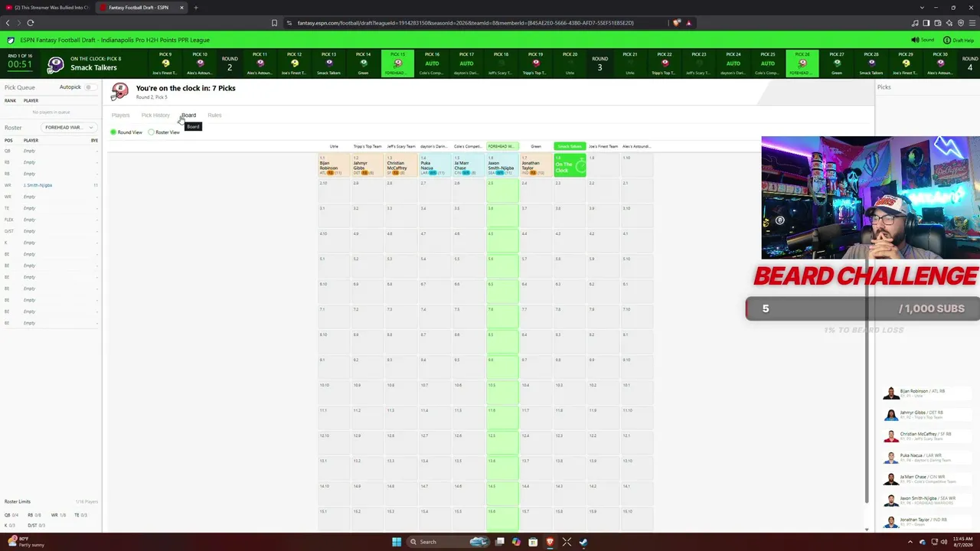This screenshot has height=551, width=980.
Task: Select Ja'Marr Chase's draft board cell
Action: (x=469, y=166)
